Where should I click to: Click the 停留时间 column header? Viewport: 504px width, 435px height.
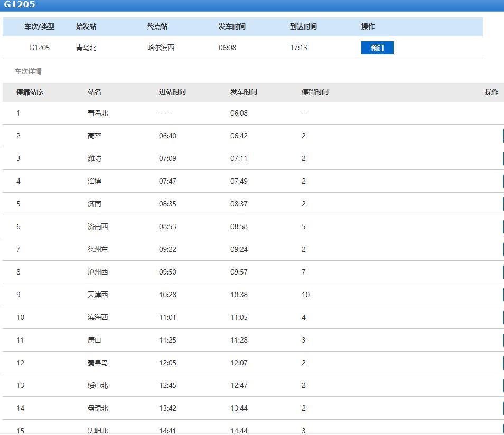tap(315, 92)
